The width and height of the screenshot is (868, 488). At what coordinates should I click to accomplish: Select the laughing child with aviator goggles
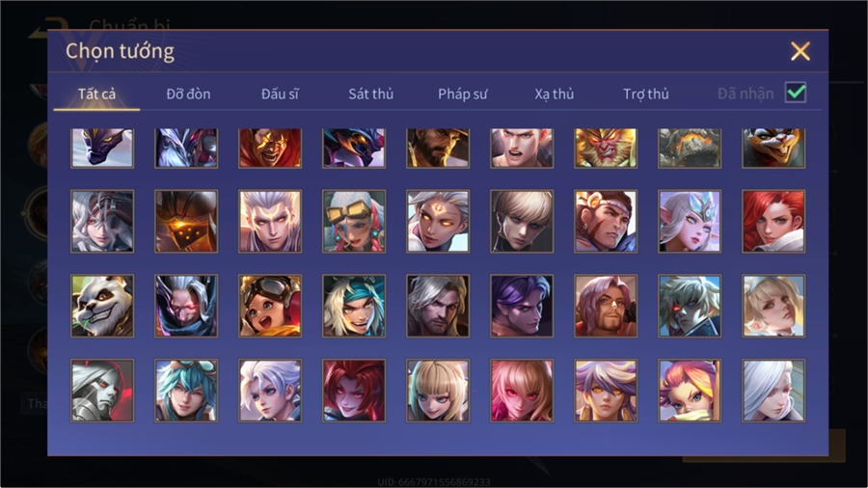(x=270, y=306)
